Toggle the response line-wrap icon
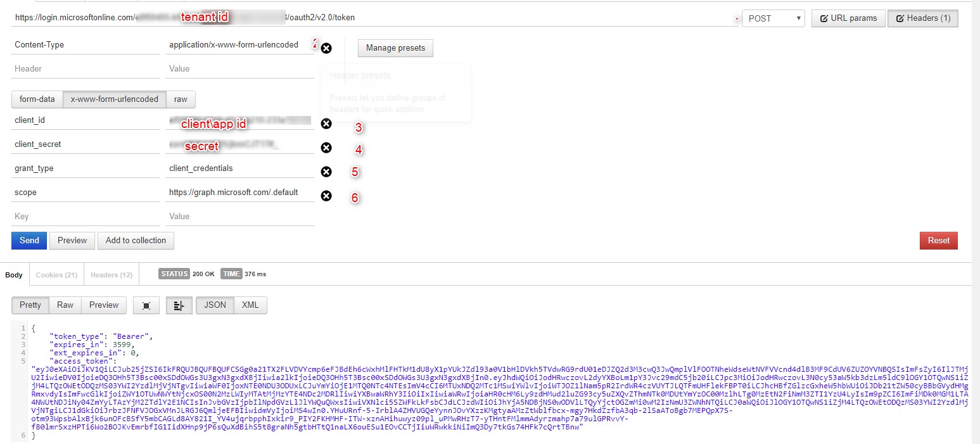Screen dimensions: 980x444 click(x=179, y=305)
